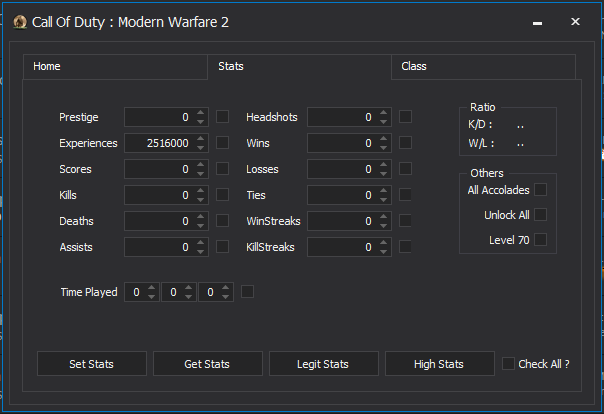604x414 pixels.
Task: Enable the Time Played checkbox
Action: click(247, 292)
